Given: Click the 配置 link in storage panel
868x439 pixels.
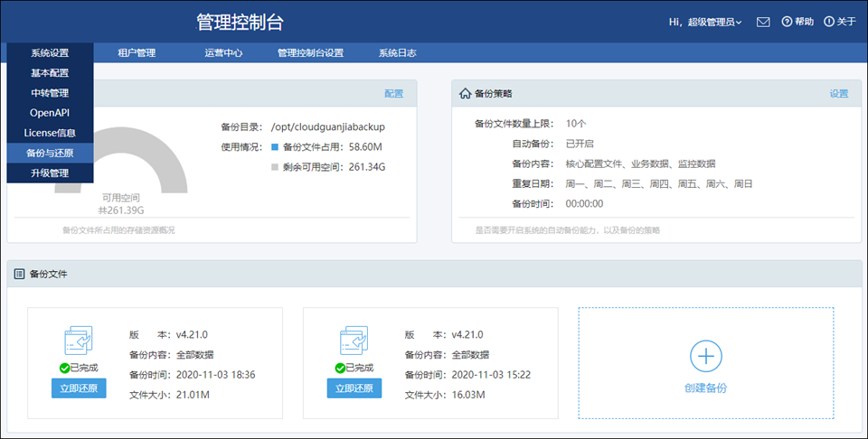Looking at the screenshot, I should click(x=393, y=93).
